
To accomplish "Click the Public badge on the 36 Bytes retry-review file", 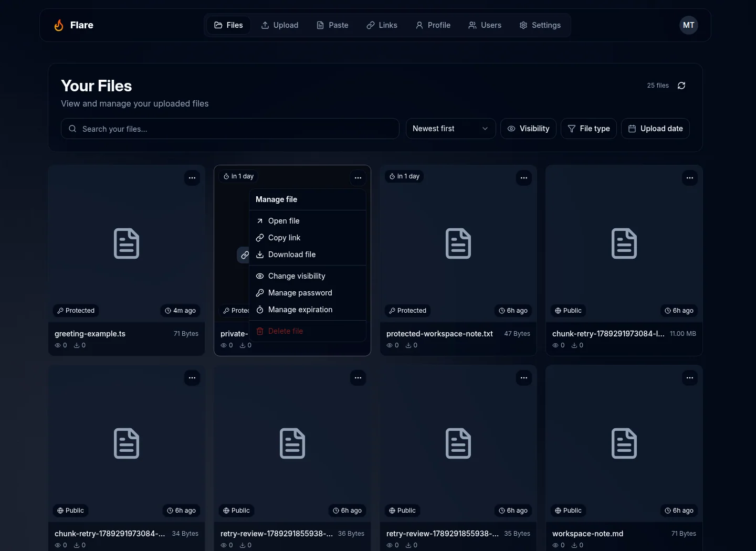I will pyautogui.click(x=236, y=511).
